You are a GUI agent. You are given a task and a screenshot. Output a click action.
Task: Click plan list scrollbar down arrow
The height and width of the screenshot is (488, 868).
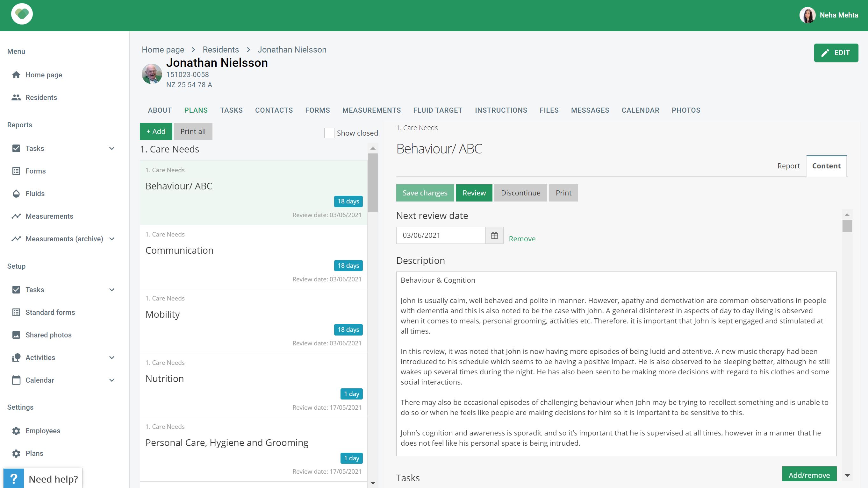373,483
